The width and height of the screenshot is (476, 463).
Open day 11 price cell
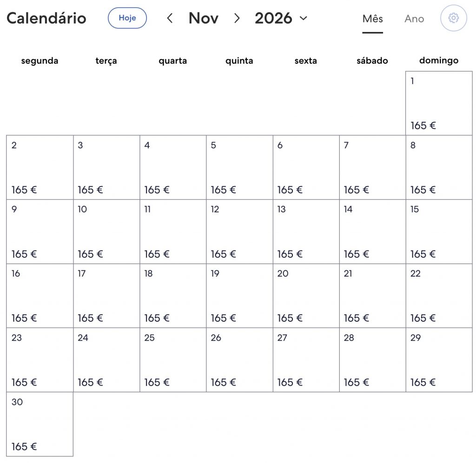pyautogui.click(x=173, y=231)
